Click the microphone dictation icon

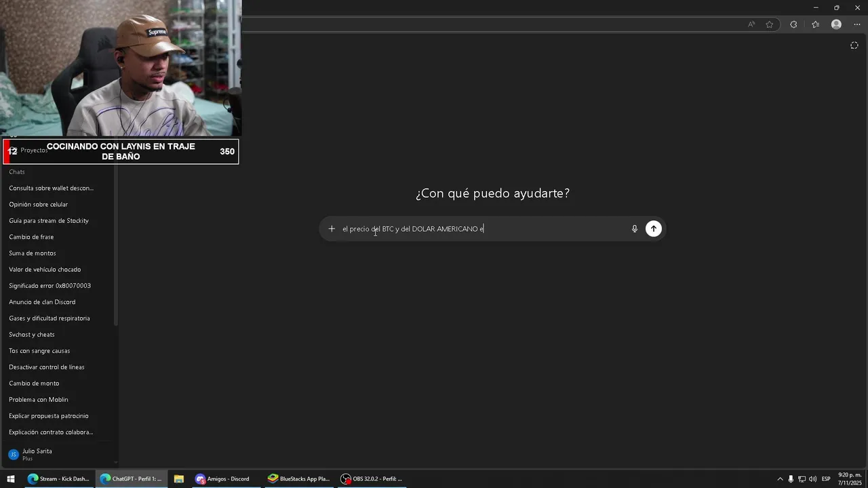(x=635, y=229)
